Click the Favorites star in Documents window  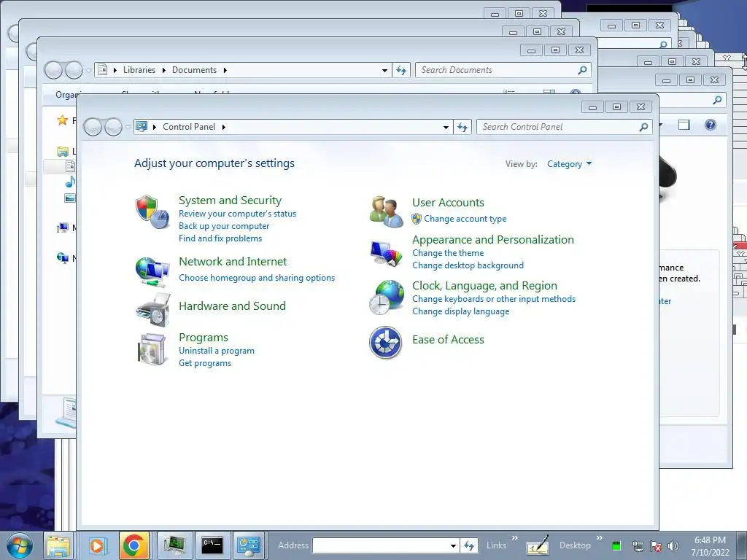pyautogui.click(x=63, y=120)
